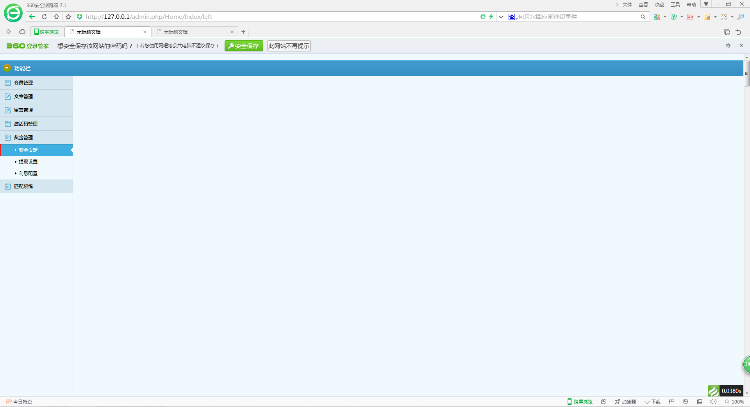Open the 帮助 menu
750x407 pixels.
(x=692, y=4)
